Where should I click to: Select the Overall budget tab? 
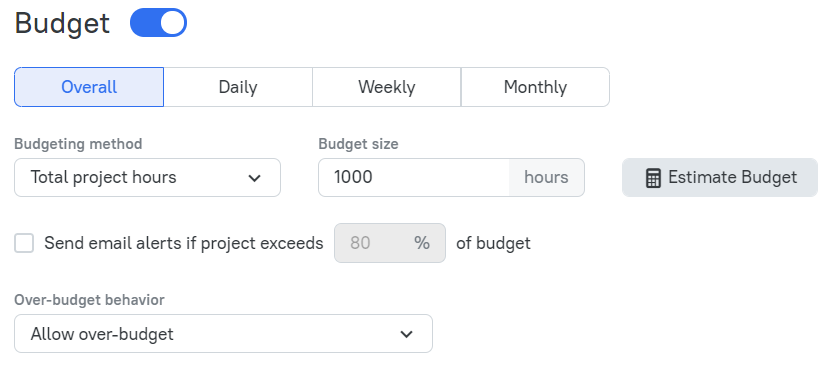[x=89, y=87]
